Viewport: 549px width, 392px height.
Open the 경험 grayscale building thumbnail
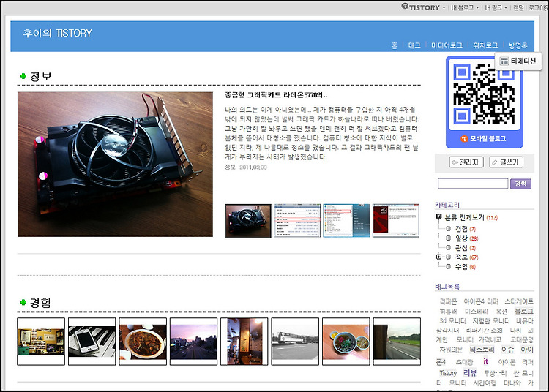click(295, 342)
